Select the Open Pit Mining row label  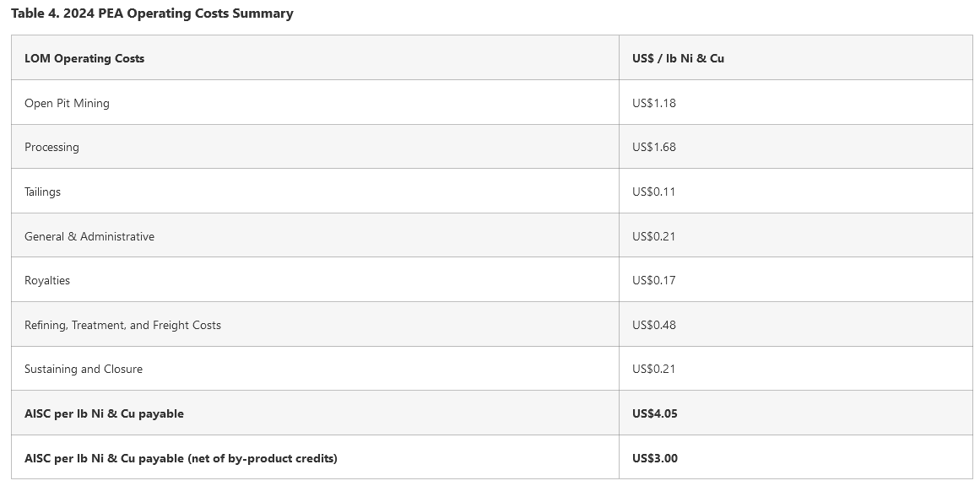(x=67, y=103)
